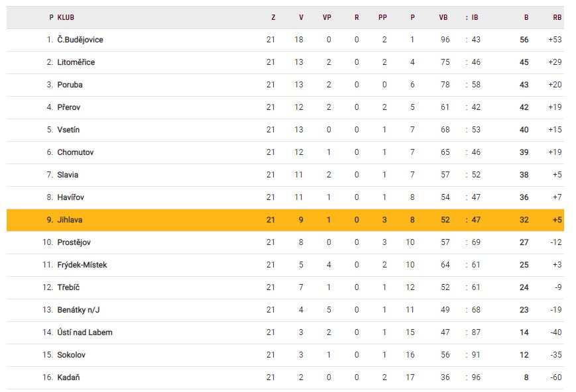Click the Slavia team name
Viewport: 576px width, 392px height.
click(x=68, y=175)
